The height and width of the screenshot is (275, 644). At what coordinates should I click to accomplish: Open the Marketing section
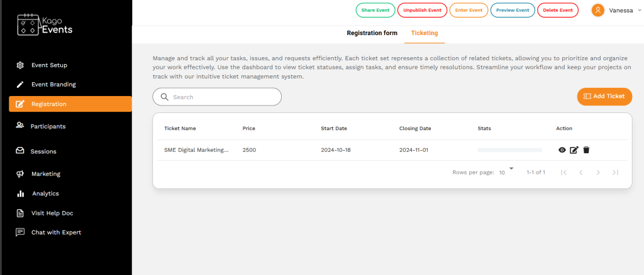point(45,173)
